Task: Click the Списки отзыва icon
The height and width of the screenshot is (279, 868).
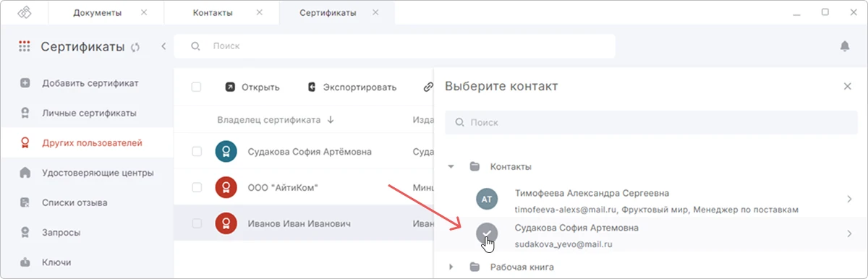Action: coord(25,202)
